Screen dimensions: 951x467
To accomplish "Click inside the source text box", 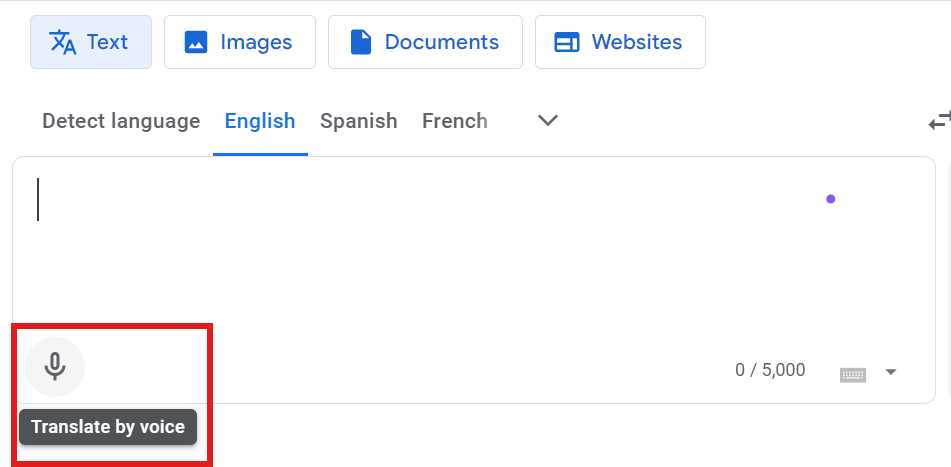I will 400,250.
